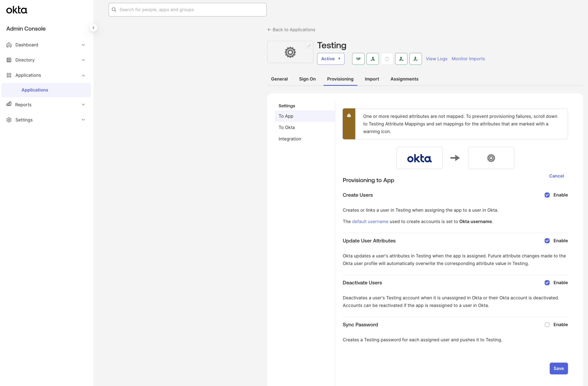Open the Import tab
This screenshot has width=588, height=386.
coord(372,79)
